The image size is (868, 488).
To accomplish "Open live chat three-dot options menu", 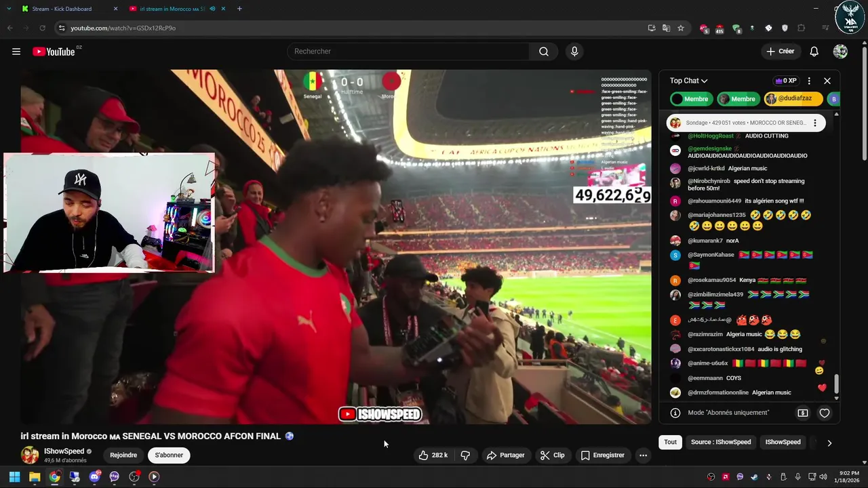I will tap(809, 81).
